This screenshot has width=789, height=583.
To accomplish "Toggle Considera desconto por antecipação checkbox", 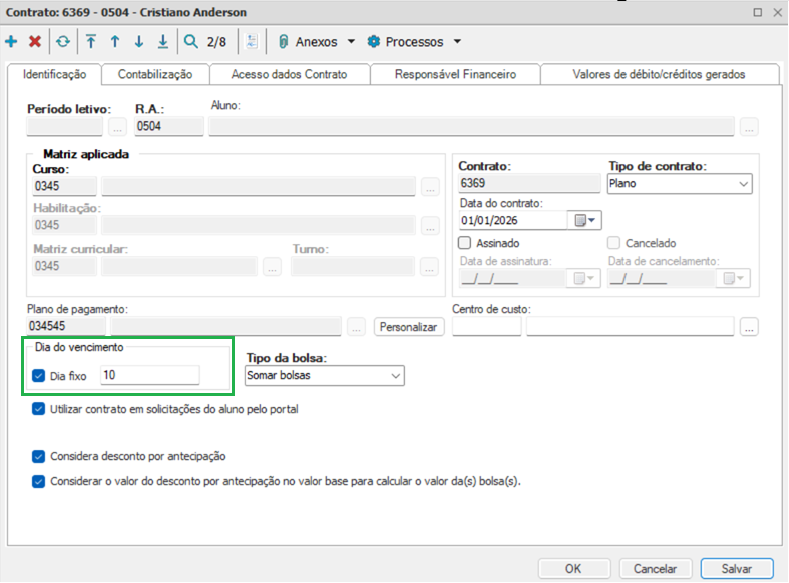I will click(38, 456).
